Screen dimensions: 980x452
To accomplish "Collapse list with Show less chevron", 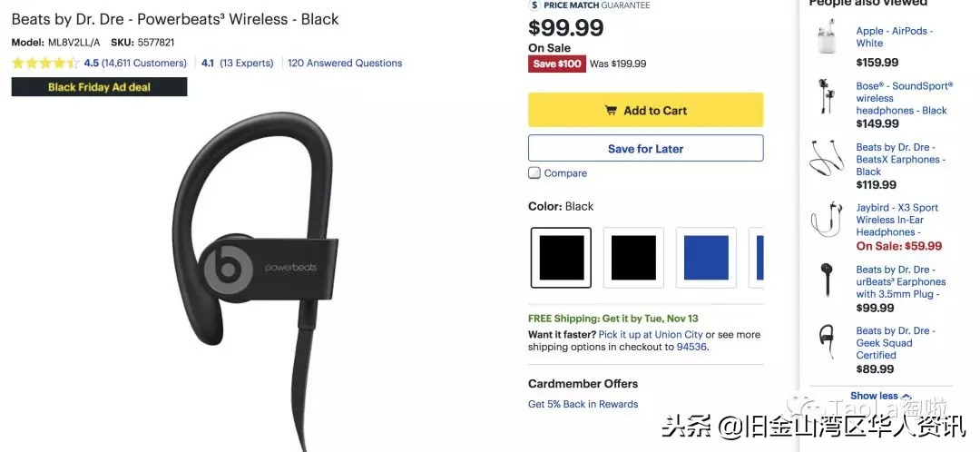I will click(x=880, y=396).
